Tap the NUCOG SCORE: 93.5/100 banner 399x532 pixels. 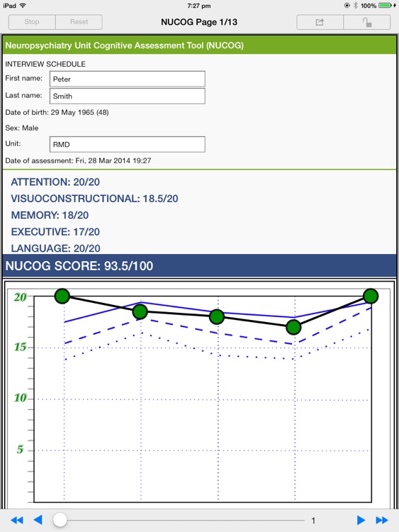point(199,266)
